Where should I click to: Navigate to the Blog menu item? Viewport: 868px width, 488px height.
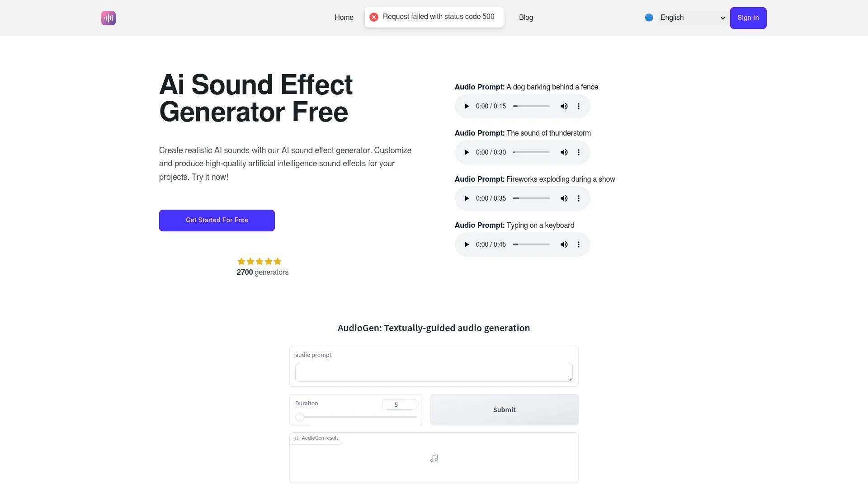tap(526, 17)
